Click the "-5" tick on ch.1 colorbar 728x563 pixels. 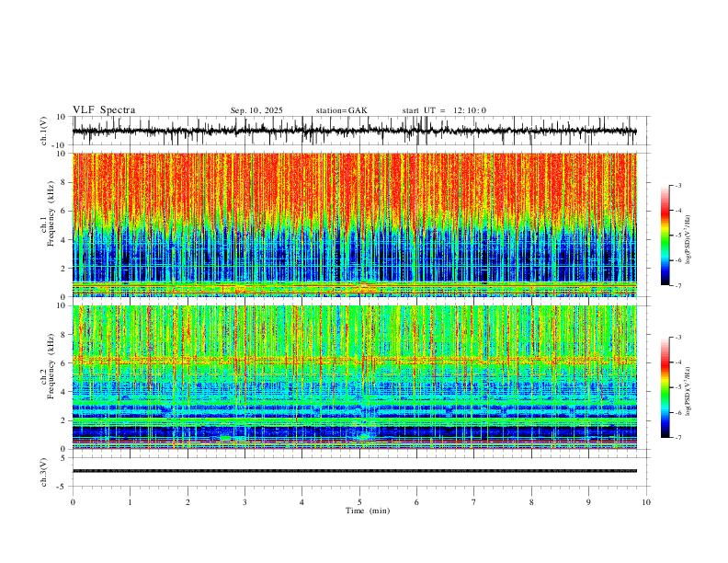coord(678,236)
